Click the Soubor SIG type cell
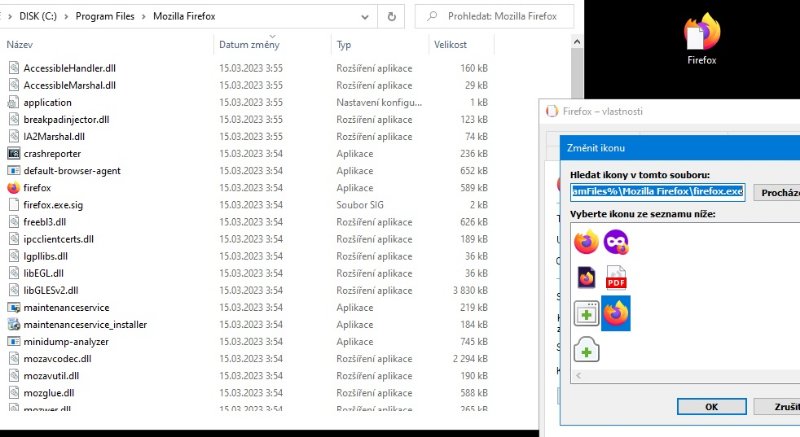The height and width of the screenshot is (437, 800). click(x=360, y=205)
